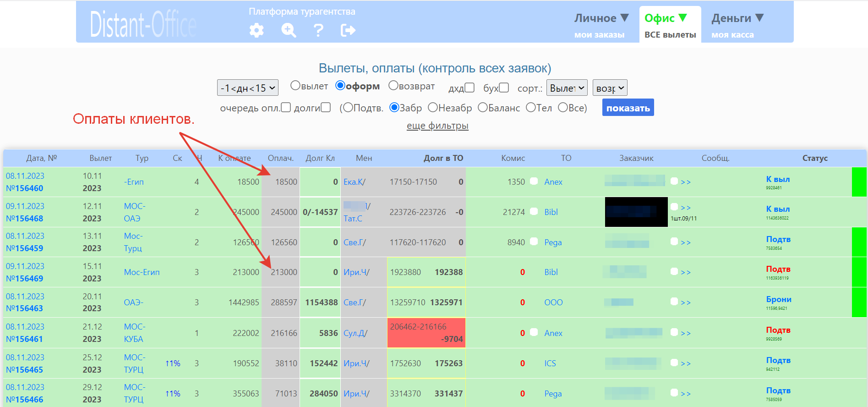Click the logout exit icon

point(348,30)
